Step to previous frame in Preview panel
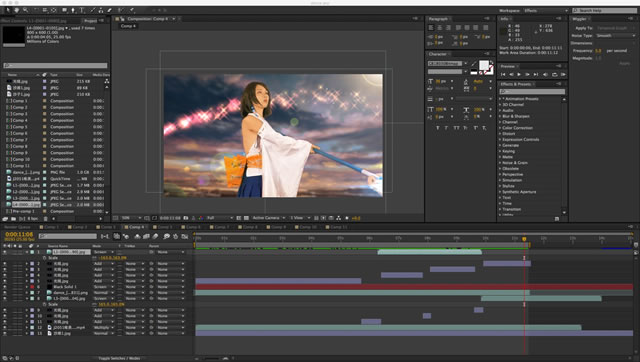This screenshot has width=640, height=362. click(x=511, y=75)
